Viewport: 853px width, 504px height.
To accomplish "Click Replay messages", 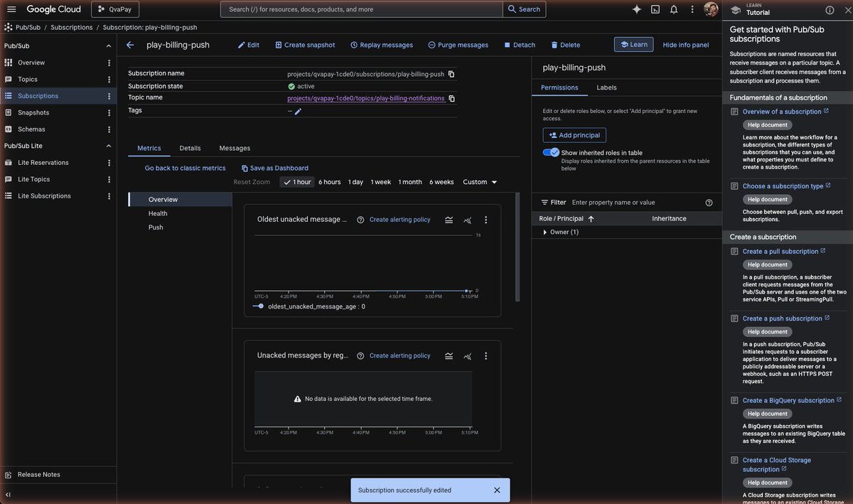I will [382, 45].
